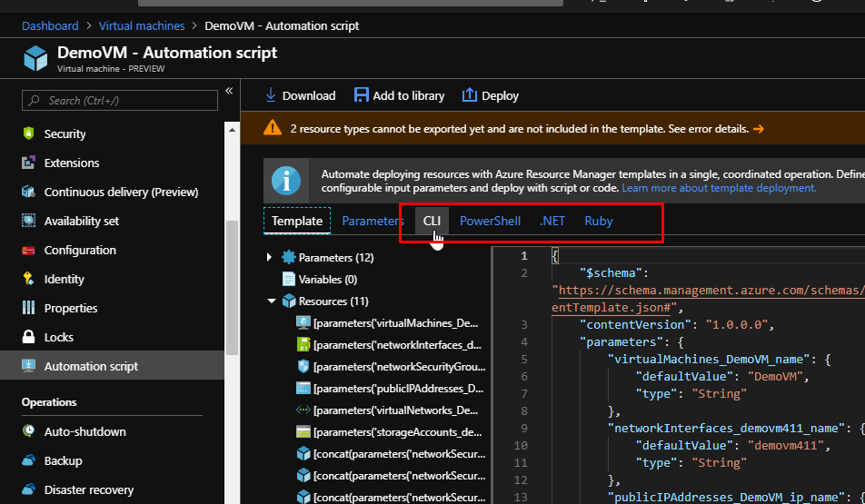This screenshot has height=504, width=865.
Task: Click the Backup cloud icon
Action: click(29, 460)
